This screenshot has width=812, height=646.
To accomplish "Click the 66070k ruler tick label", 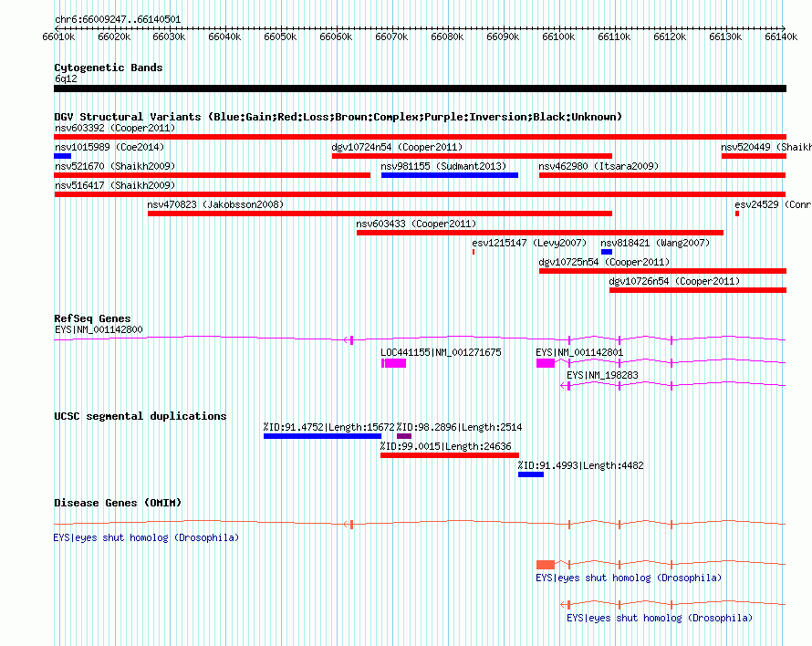I will (391, 36).
